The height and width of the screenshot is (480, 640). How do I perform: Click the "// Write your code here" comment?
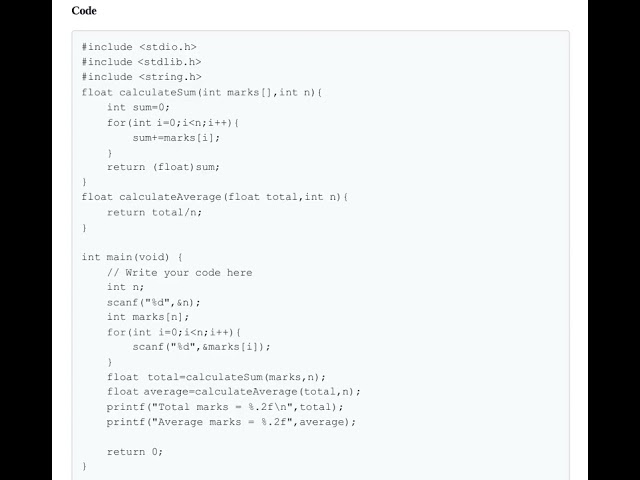[180, 272]
